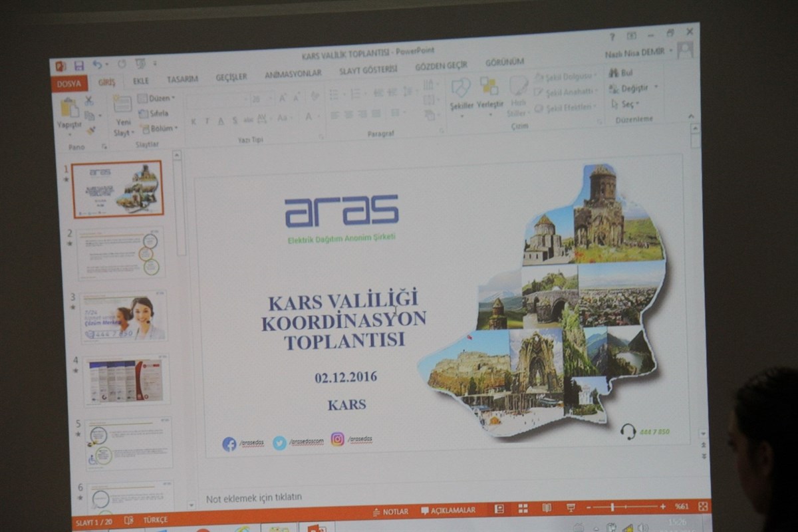Image resolution: width=798 pixels, height=532 pixels.
Task: Click the SLAYT 1 / 20 indicator
Action: tap(94, 523)
